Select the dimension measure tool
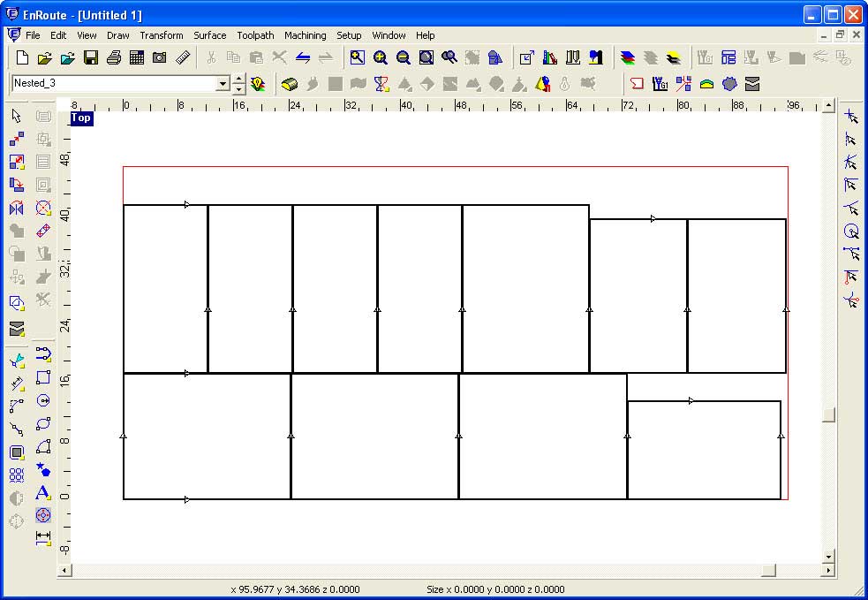The height and width of the screenshot is (600, 868). (x=42, y=537)
